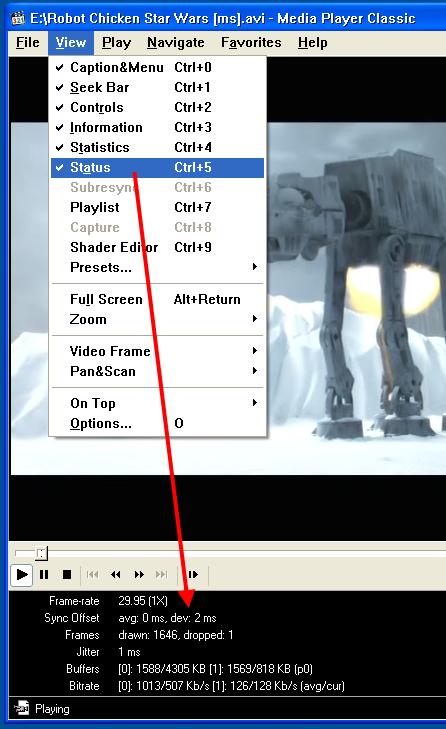
Task: Step forward one frame
Action: pyautogui.click(x=193, y=575)
